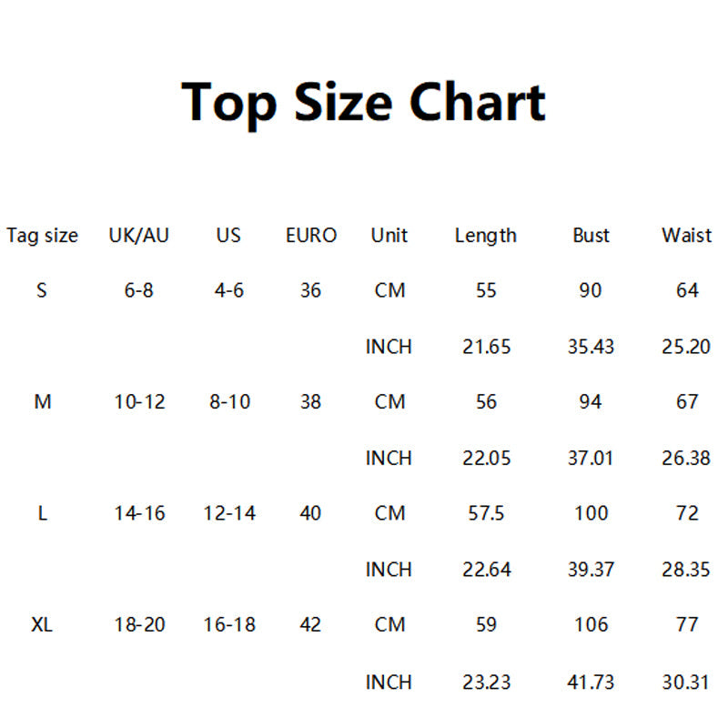Select the EURO value 42
Viewport: 728px width, 728px height.
tap(310, 624)
